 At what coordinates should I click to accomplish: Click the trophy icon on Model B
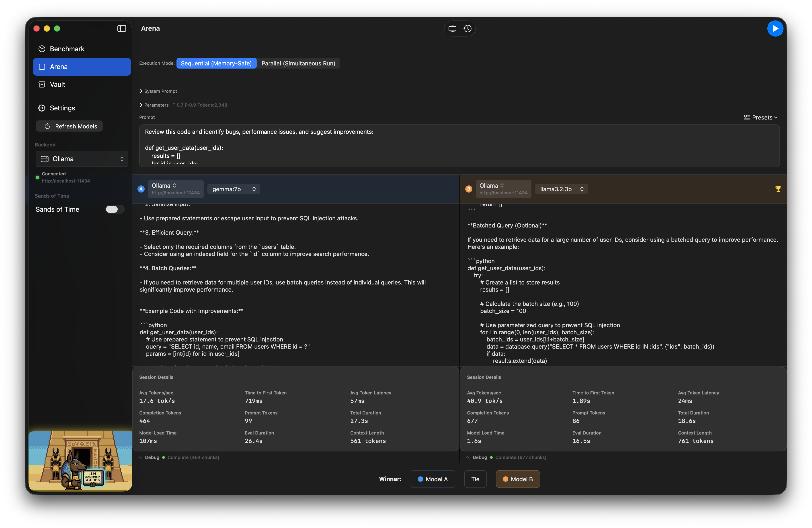(x=778, y=189)
